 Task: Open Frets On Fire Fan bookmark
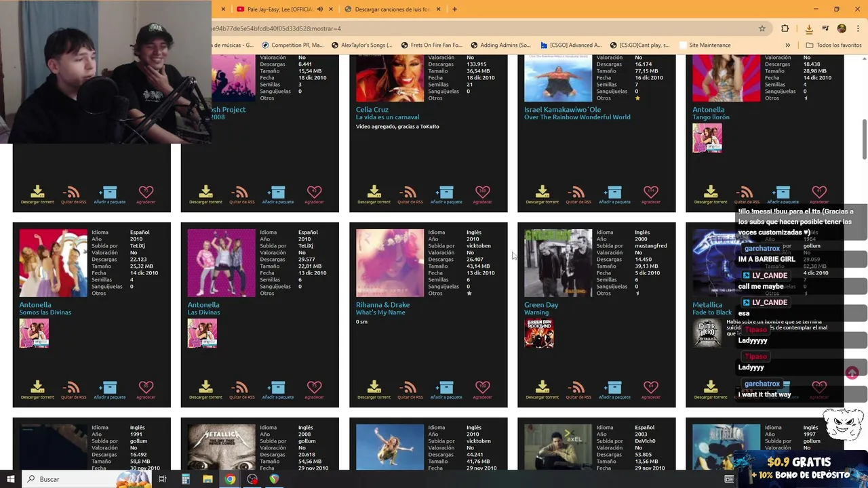(431, 45)
